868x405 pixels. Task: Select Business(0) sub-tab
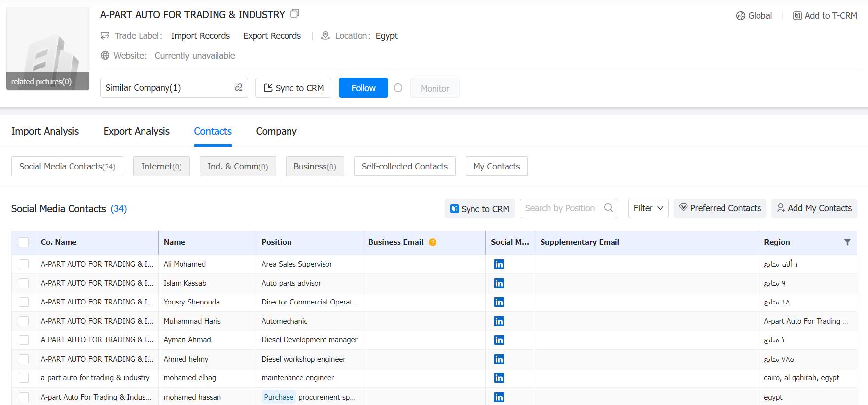tap(315, 167)
